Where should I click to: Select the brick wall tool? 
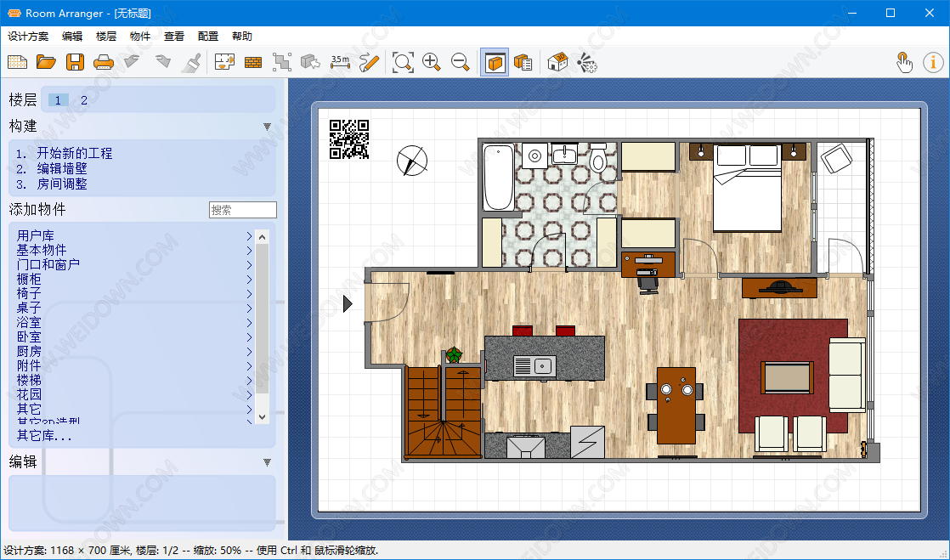[x=253, y=62]
